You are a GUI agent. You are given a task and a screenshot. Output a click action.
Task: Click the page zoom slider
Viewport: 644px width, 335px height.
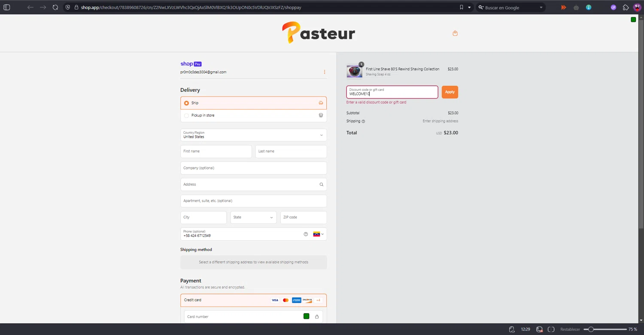[605, 329]
